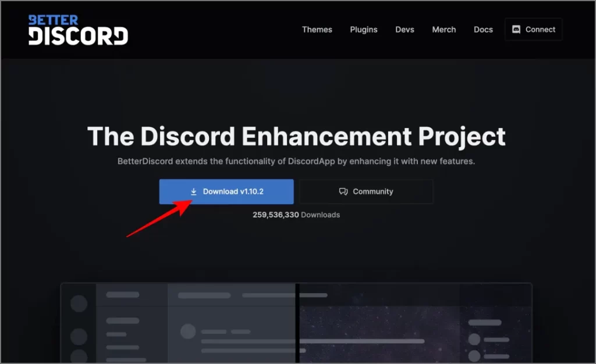Screen dimensions: 596x364
Task: Click the download arrow icon
Action: click(194, 192)
